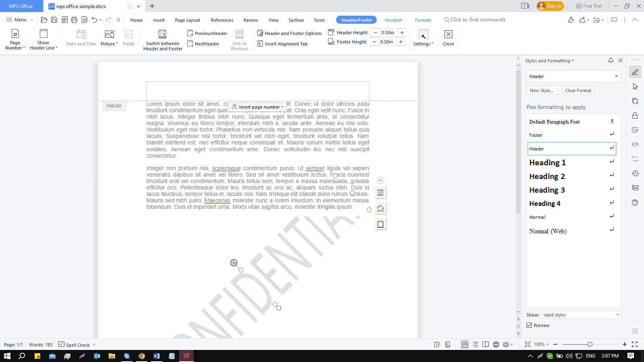Pin the Styles and Formatting panel
The height and width of the screenshot is (362, 644).
pyautogui.click(x=611, y=60)
